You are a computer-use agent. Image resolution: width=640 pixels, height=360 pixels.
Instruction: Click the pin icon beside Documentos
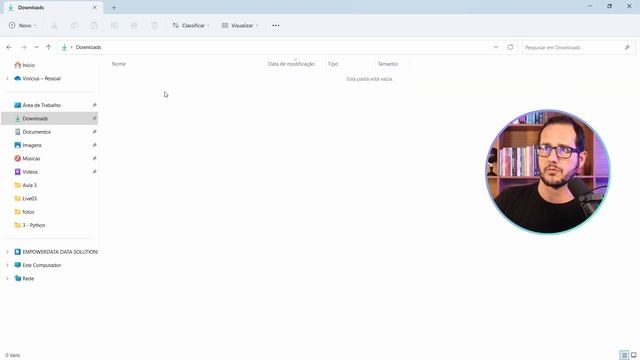click(94, 132)
